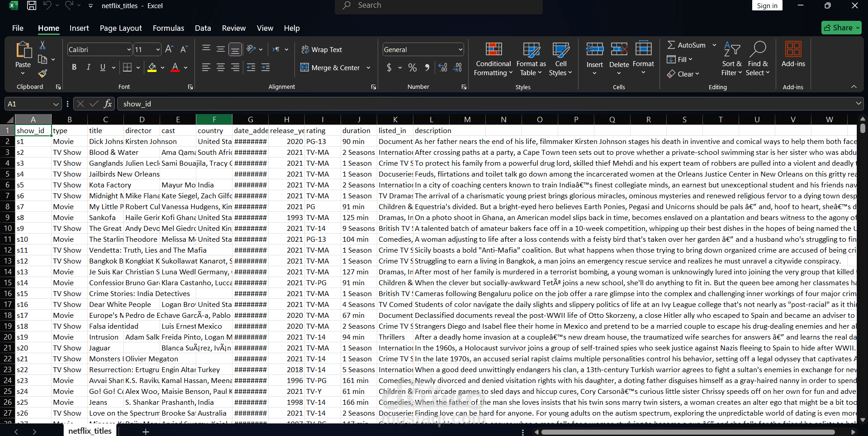Viewport: 868px width, 436px height.
Task: Open Sort & Filter menu
Action: point(731,59)
